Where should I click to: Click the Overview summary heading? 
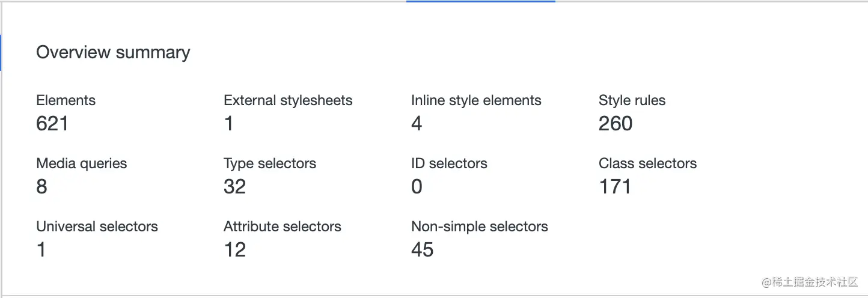(113, 53)
